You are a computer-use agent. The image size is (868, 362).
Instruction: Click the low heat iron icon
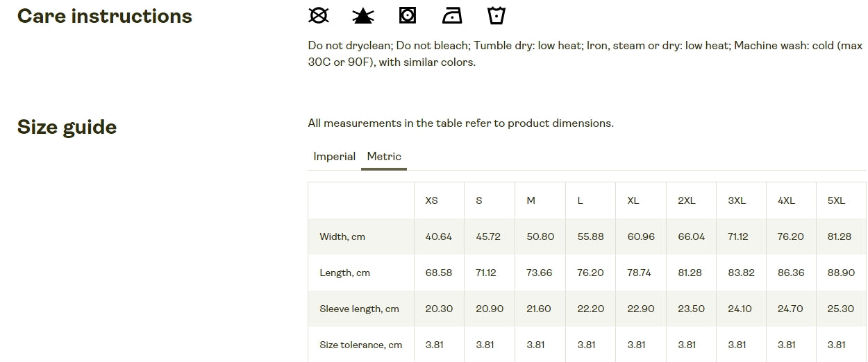point(452,15)
